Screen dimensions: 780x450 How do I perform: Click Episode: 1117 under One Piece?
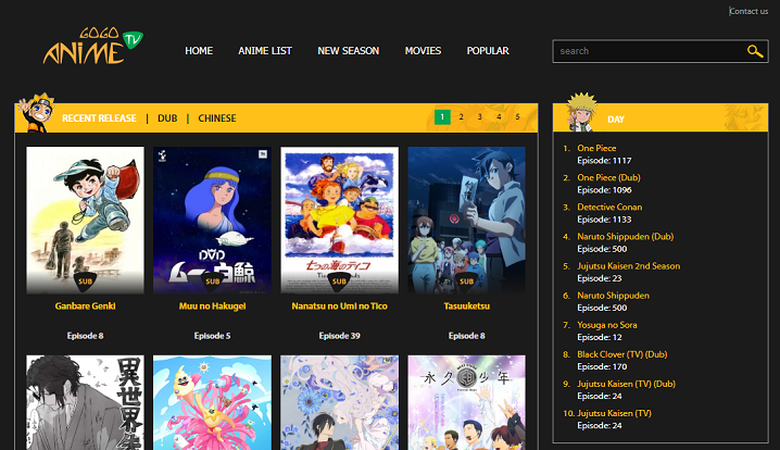click(x=604, y=161)
